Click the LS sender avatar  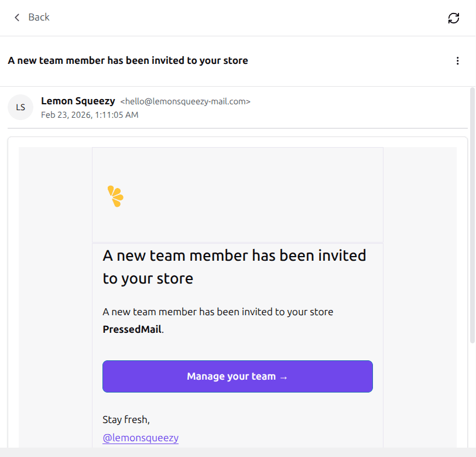pyautogui.click(x=20, y=107)
